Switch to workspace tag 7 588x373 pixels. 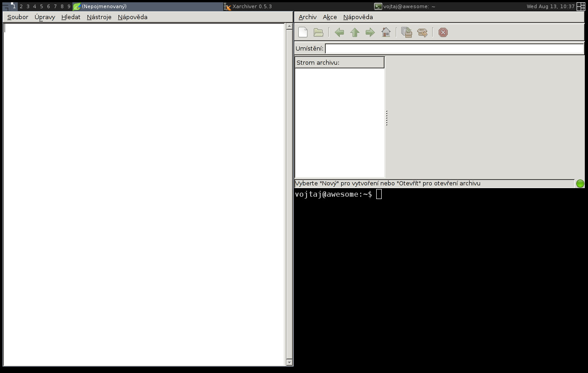tap(55, 6)
